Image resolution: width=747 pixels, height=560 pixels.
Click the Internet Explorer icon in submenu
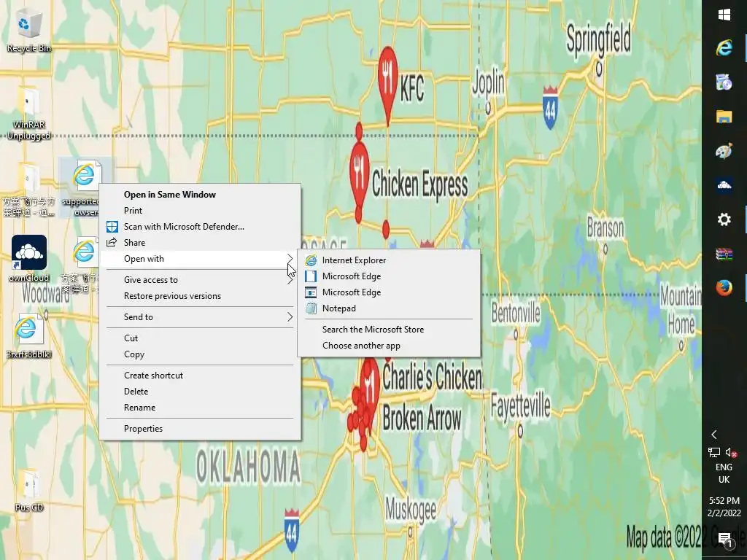(311, 260)
